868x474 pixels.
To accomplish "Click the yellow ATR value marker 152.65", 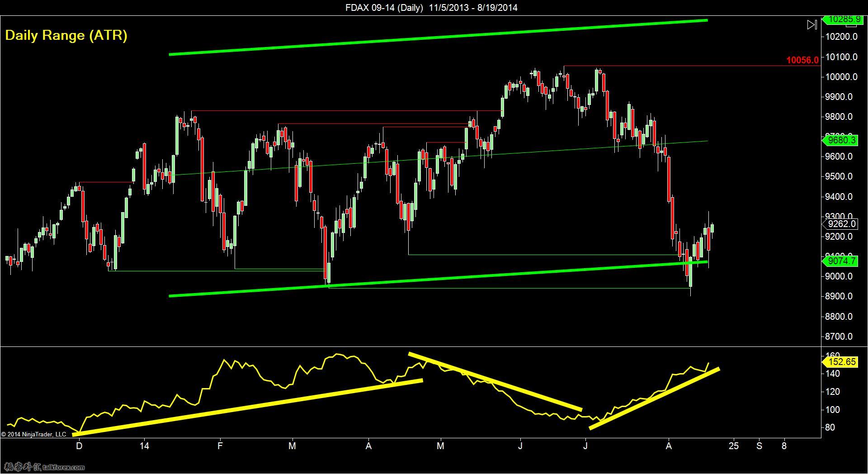I will point(840,361).
